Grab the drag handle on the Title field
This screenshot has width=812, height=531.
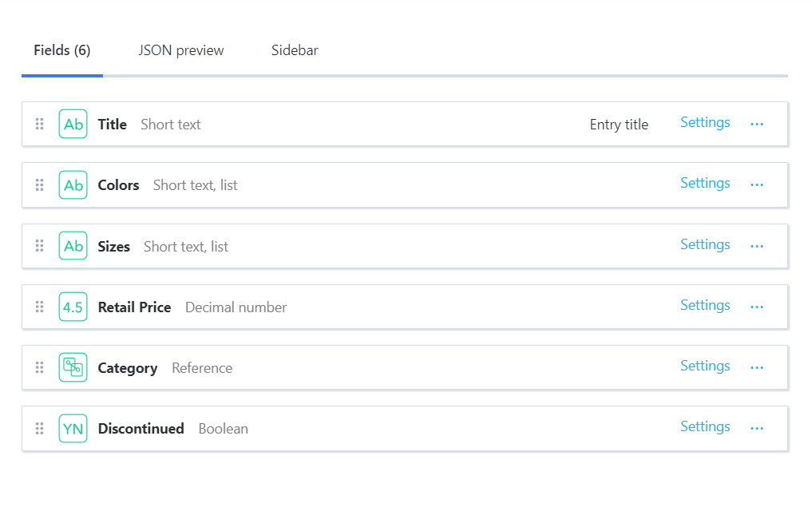(x=39, y=124)
